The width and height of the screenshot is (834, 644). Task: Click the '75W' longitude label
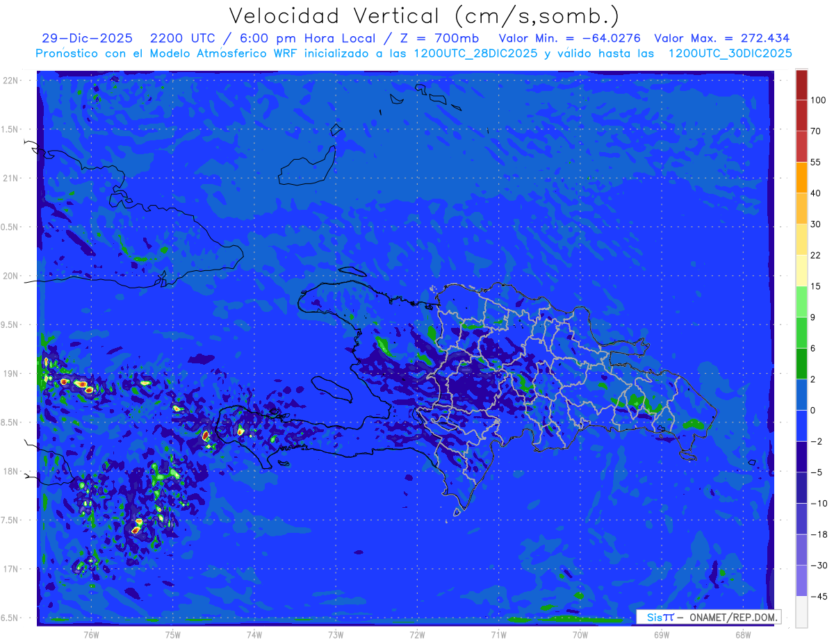(172, 634)
